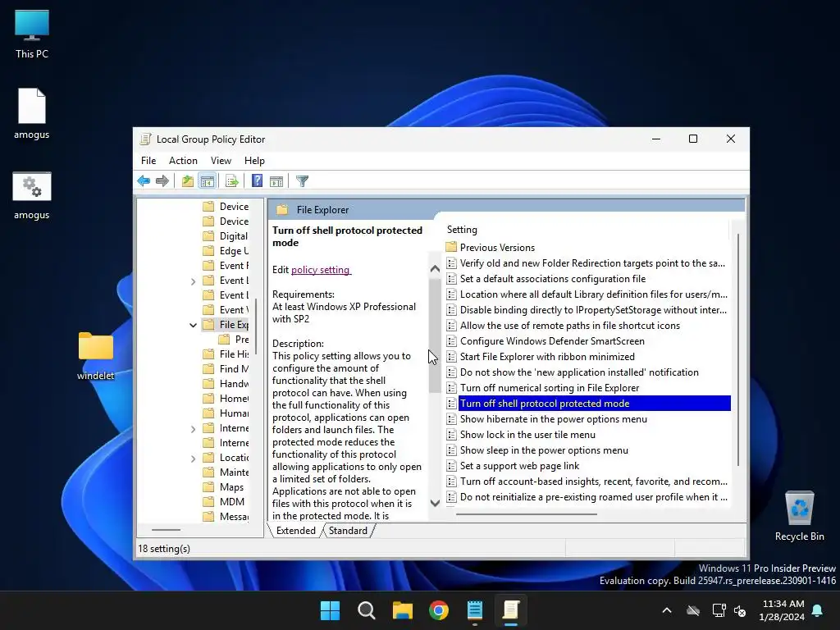840x630 pixels.
Task: Select 'Verify old and new Folder Redirection' setting
Action: coord(587,263)
